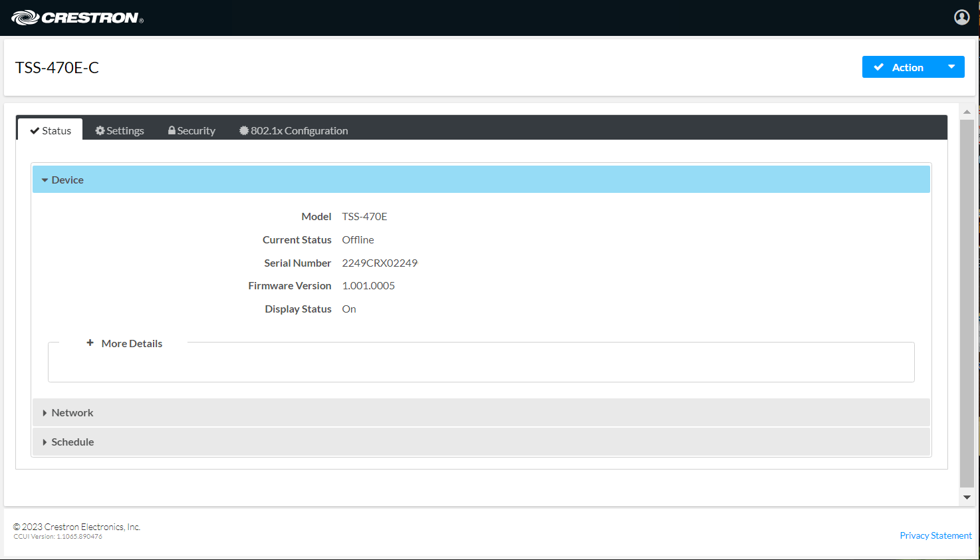
Task: Select firmware version 1.001.0005
Action: [x=368, y=285]
